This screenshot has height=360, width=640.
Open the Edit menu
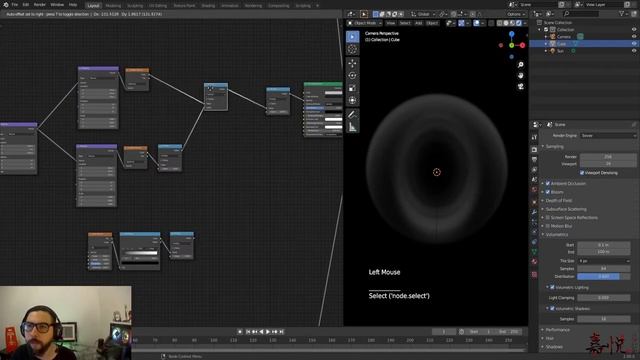tap(26, 4)
